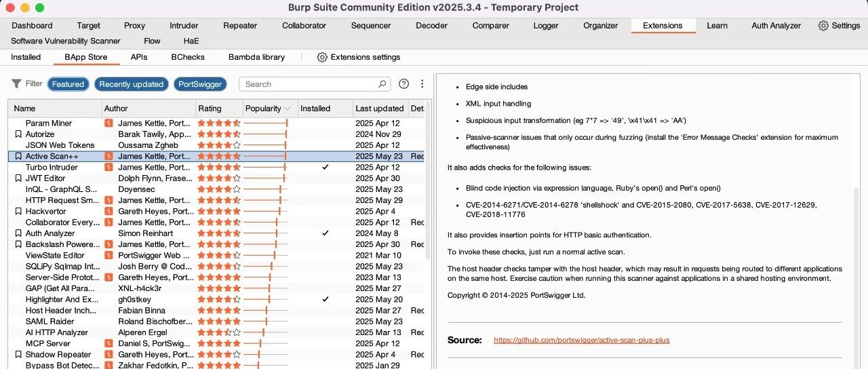This screenshot has width=868, height=369.
Task: Click Popularity column sort arrow
Action: [x=288, y=109]
